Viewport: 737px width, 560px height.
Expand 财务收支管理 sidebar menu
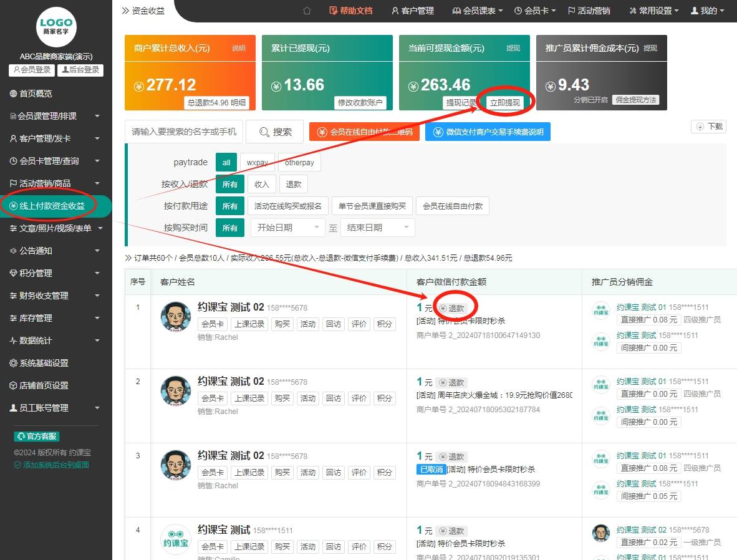pyautogui.click(x=56, y=296)
